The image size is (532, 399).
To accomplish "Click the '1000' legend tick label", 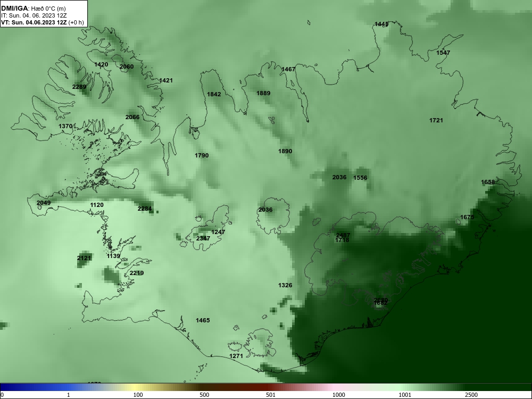I will (x=338, y=395).
